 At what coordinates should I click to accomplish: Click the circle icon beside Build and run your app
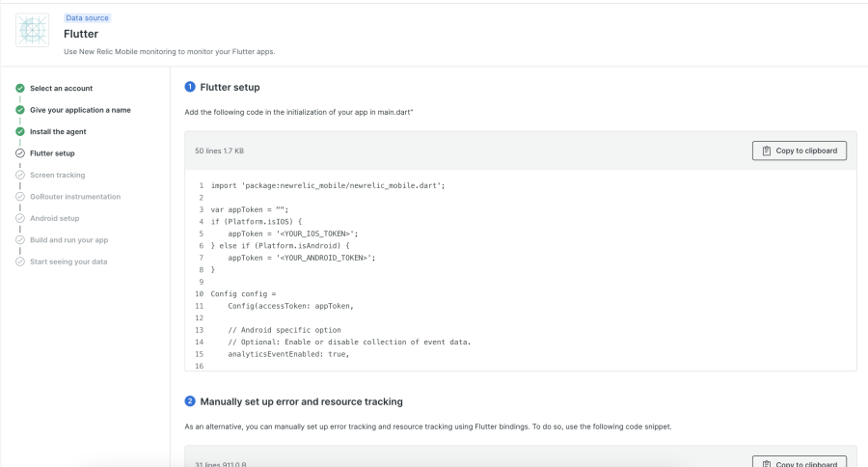pyautogui.click(x=20, y=240)
